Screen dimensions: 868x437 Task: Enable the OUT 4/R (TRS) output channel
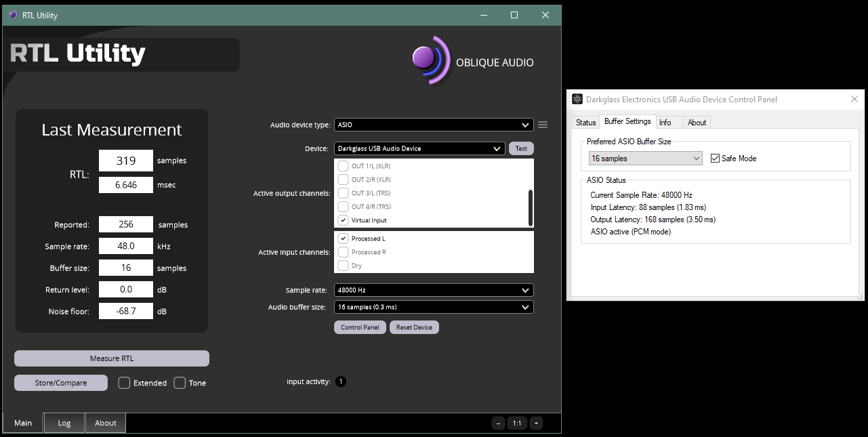click(344, 207)
